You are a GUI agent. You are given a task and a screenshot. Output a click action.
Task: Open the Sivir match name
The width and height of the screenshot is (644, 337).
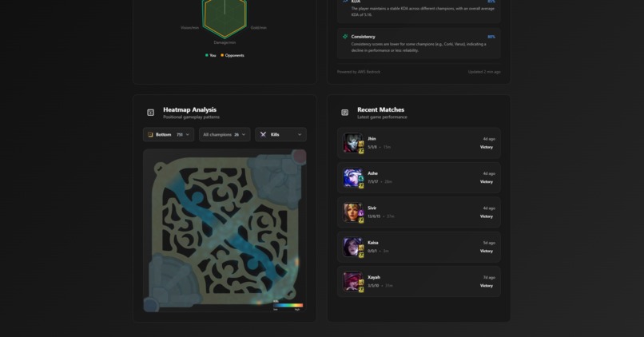[372, 208]
